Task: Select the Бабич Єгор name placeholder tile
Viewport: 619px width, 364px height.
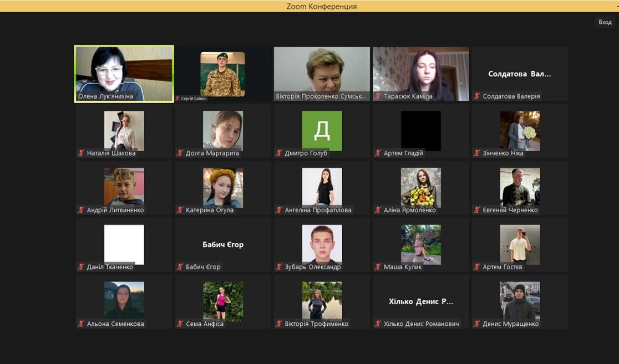Action: pyautogui.click(x=222, y=244)
